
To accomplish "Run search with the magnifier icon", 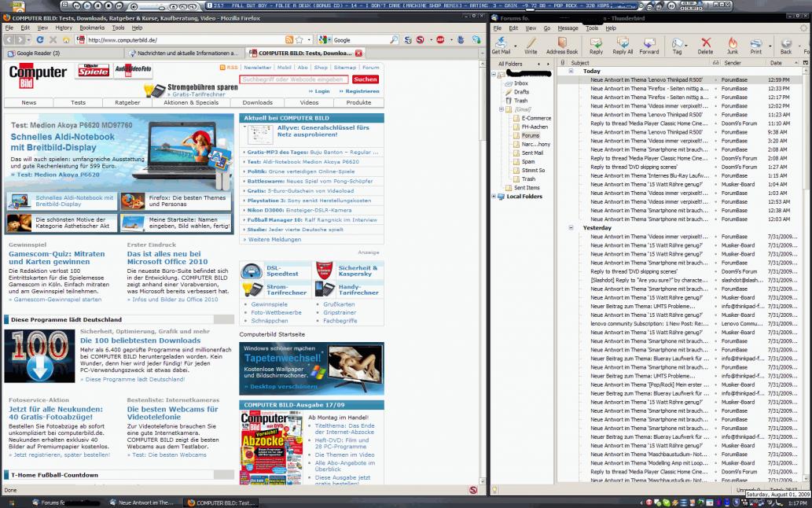I will pyautogui.click(x=394, y=40).
